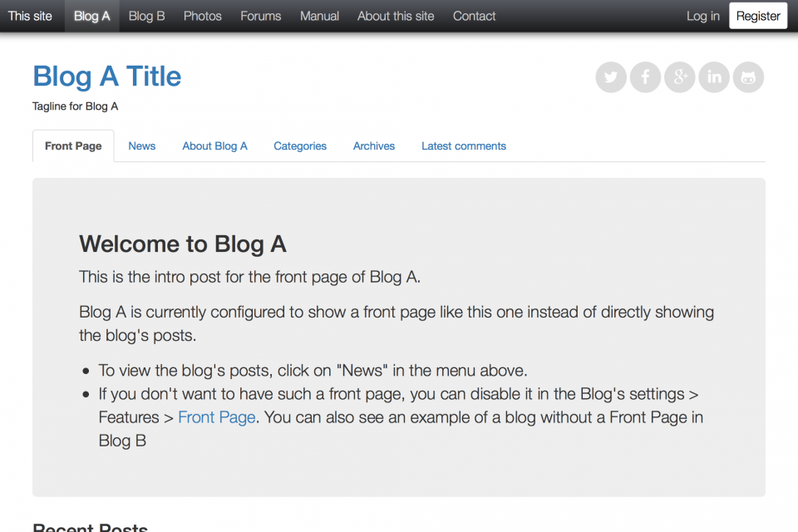
Task: Go to the Forums menu item
Action: [x=260, y=15]
